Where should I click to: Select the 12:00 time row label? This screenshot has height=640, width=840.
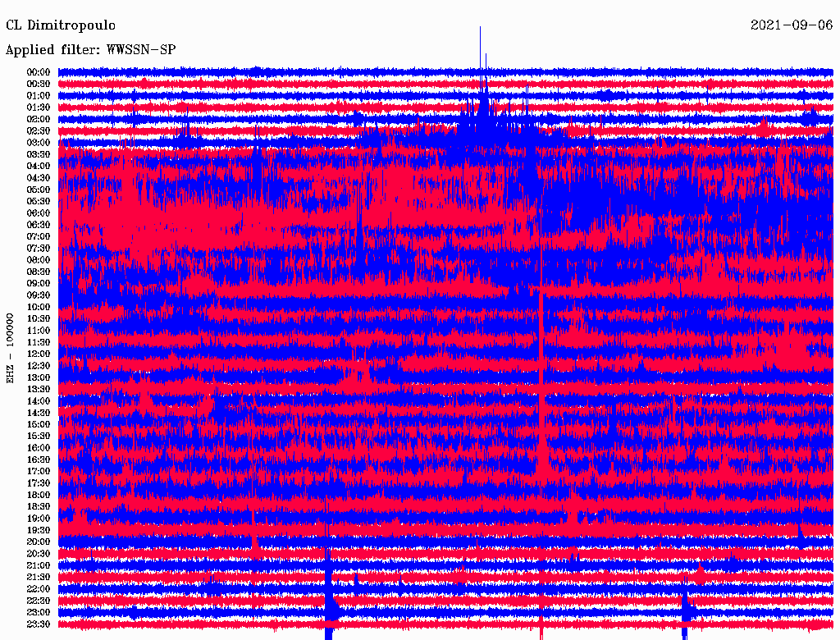point(39,354)
